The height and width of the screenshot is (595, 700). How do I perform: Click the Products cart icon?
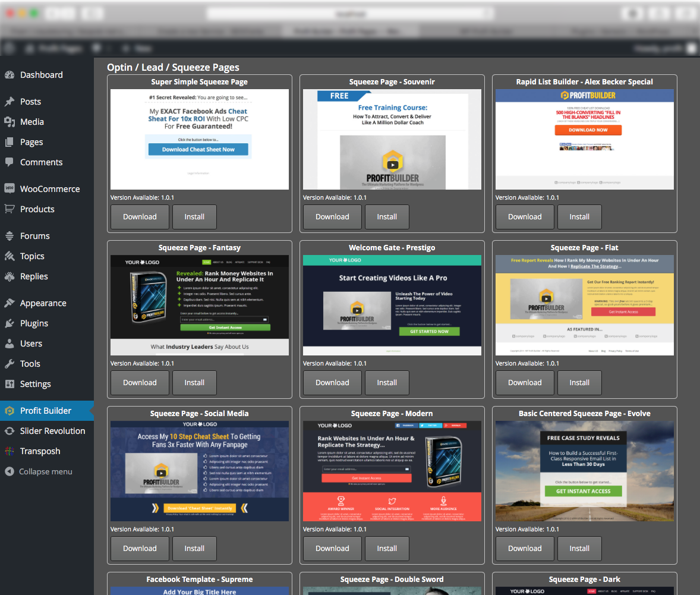click(10, 209)
